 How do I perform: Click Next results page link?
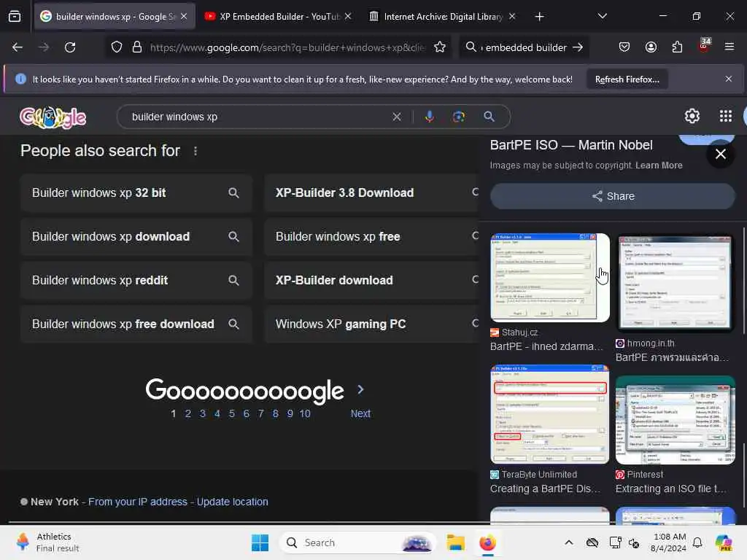(360, 413)
